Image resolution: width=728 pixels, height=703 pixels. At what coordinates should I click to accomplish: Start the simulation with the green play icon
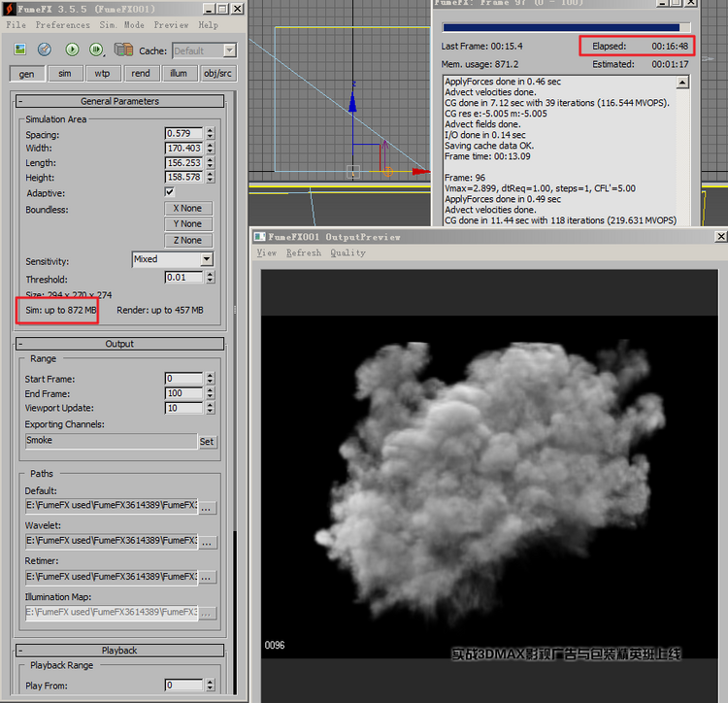point(72,50)
